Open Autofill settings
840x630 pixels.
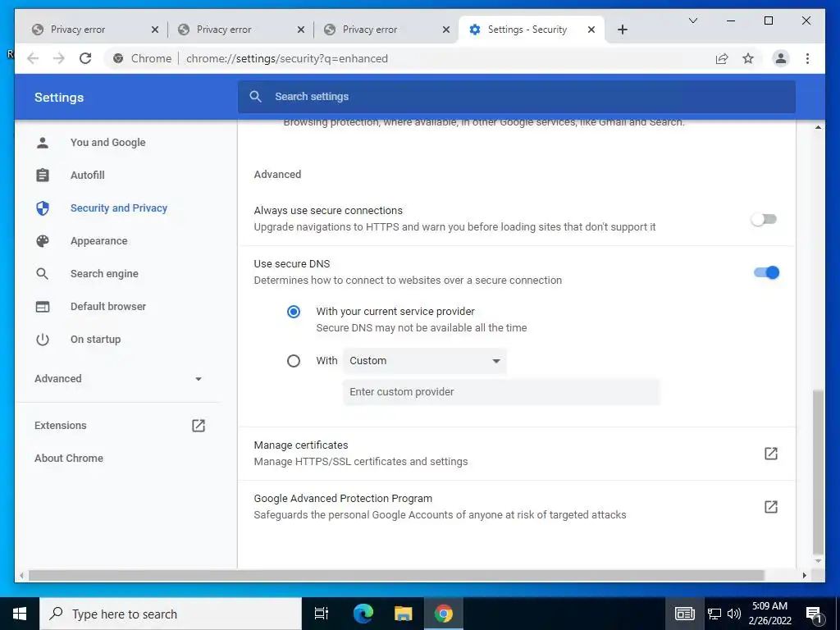point(87,176)
